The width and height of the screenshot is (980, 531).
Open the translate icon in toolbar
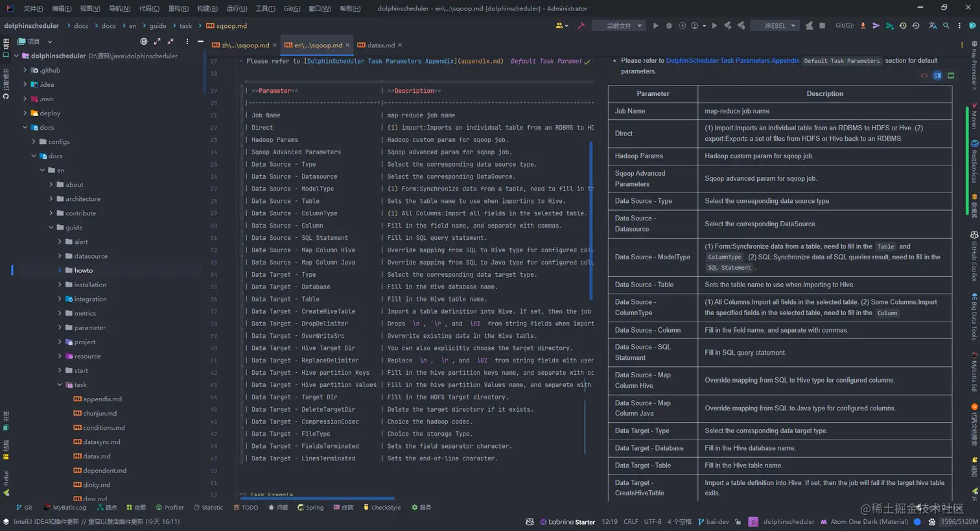coord(932,26)
